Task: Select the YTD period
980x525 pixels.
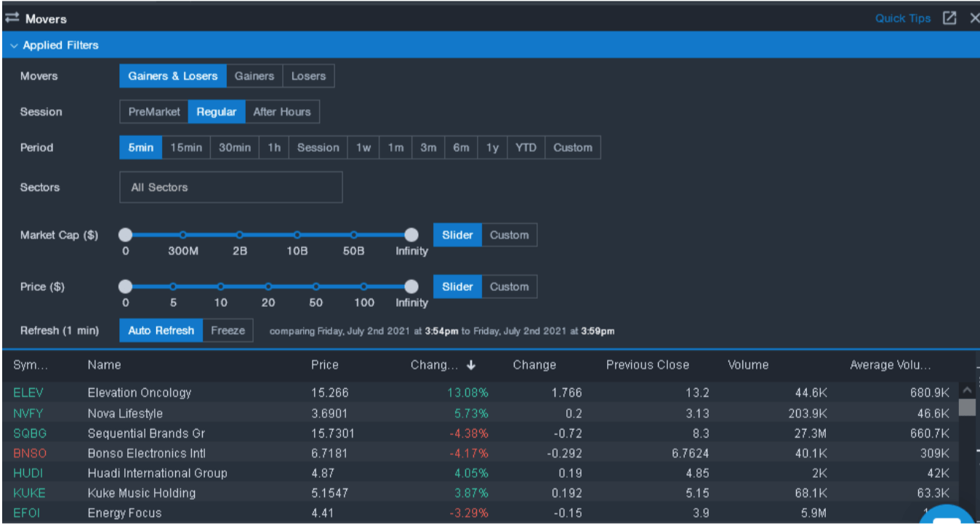Action: [525, 147]
